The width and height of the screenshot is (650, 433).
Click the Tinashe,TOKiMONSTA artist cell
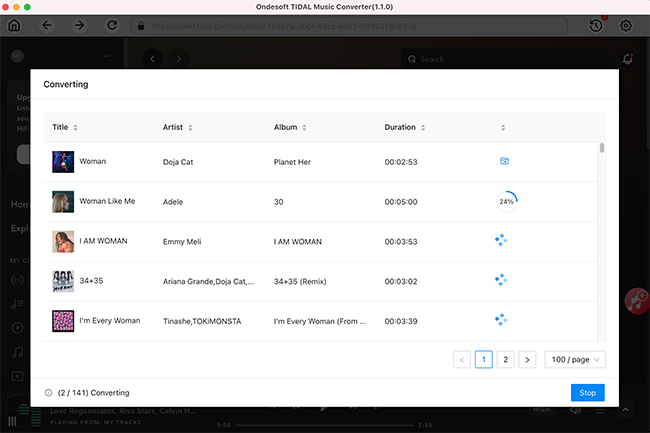click(202, 321)
